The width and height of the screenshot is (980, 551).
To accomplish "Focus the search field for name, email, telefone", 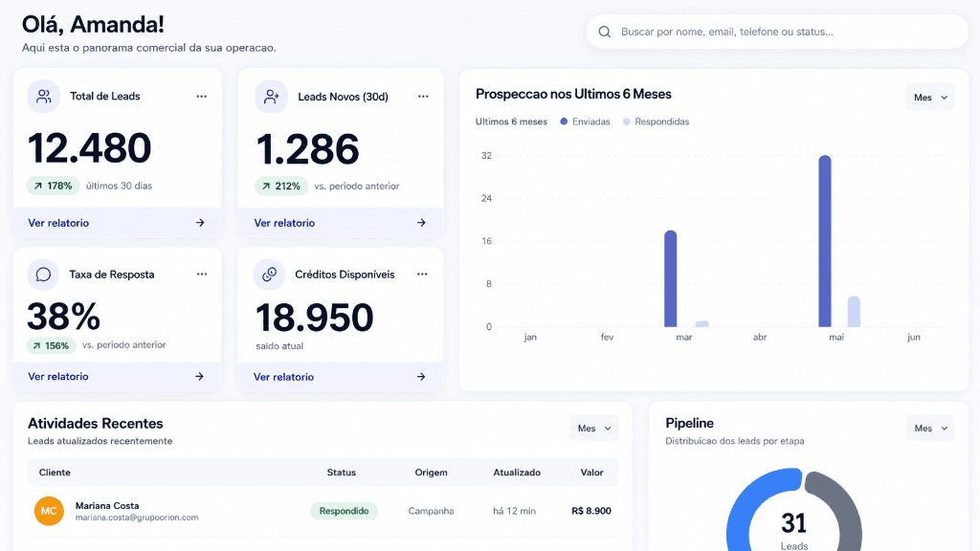I will click(777, 32).
